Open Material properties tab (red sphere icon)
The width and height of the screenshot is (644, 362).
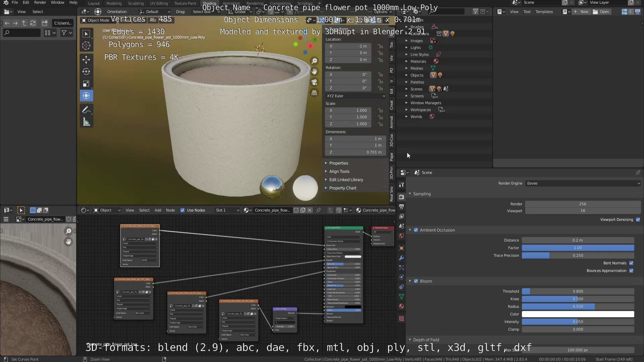[x=401, y=306]
